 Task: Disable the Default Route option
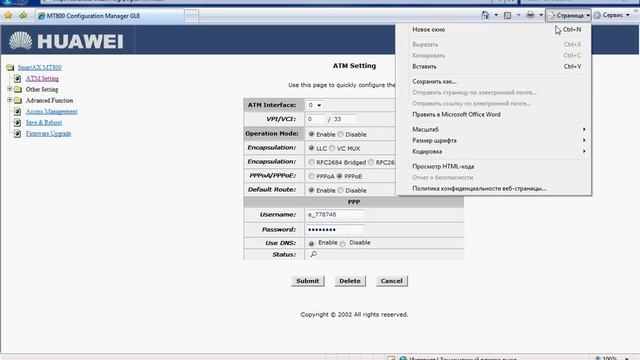click(x=341, y=190)
